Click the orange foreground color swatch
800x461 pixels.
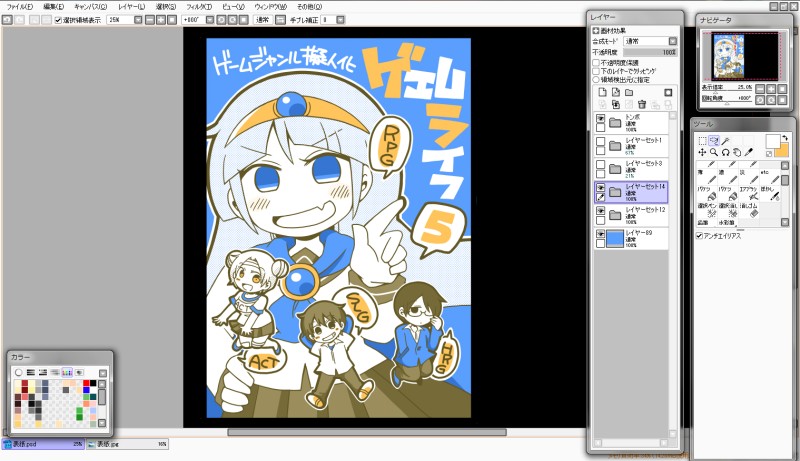(x=784, y=152)
